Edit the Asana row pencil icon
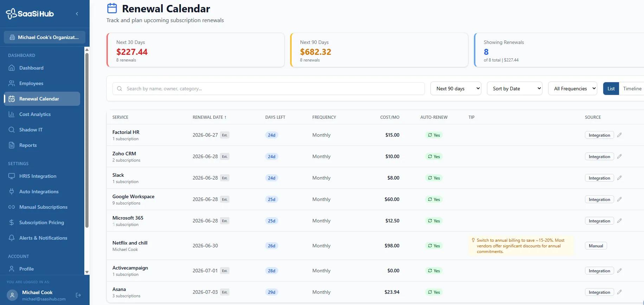 point(619,292)
